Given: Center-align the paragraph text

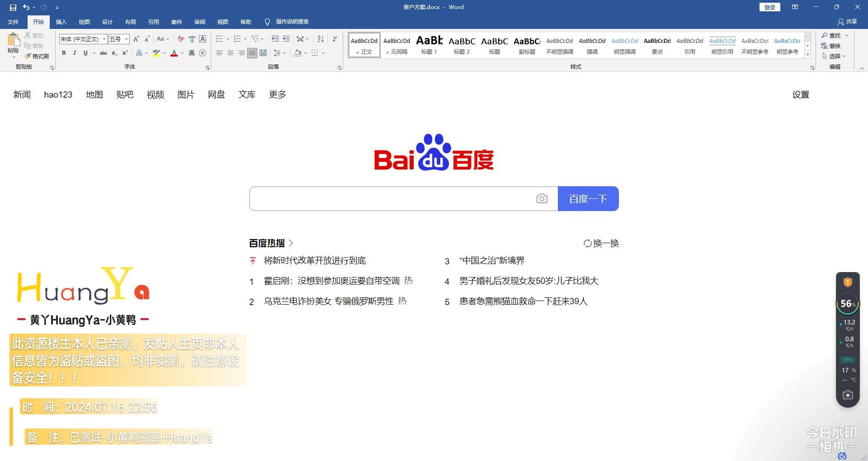Looking at the screenshot, I should [231, 53].
